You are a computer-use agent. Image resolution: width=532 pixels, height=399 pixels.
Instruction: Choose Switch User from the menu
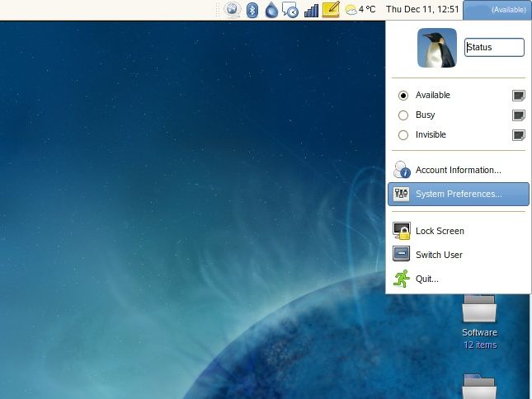tap(458, 255)
